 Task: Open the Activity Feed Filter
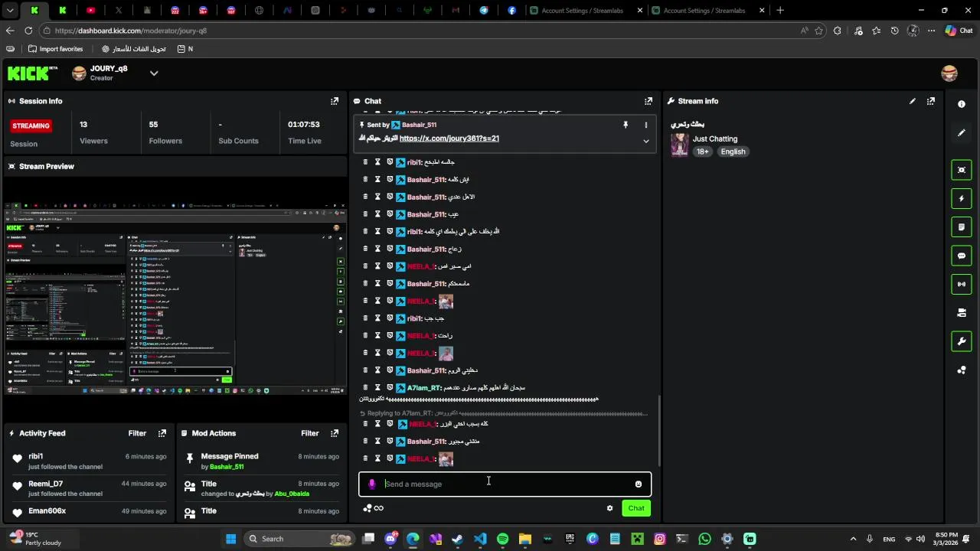pos(137,433)
